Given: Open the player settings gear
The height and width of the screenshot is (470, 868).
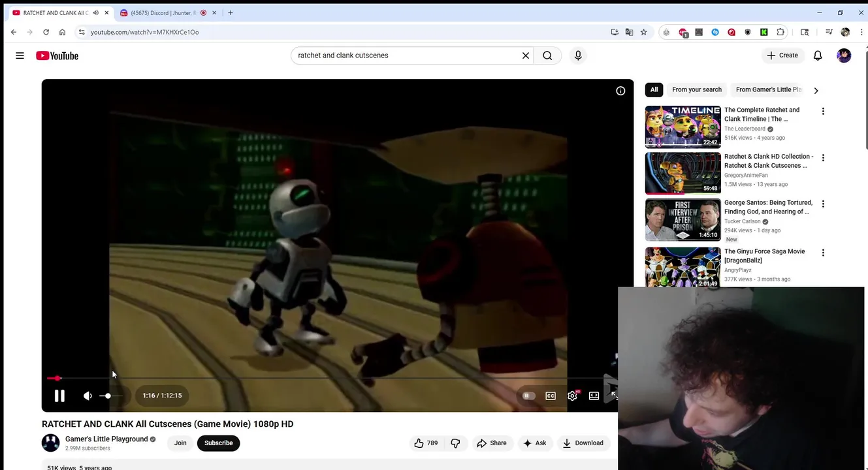Looking at the screenshot, I should pyautogui.click(x=572, y=396).
